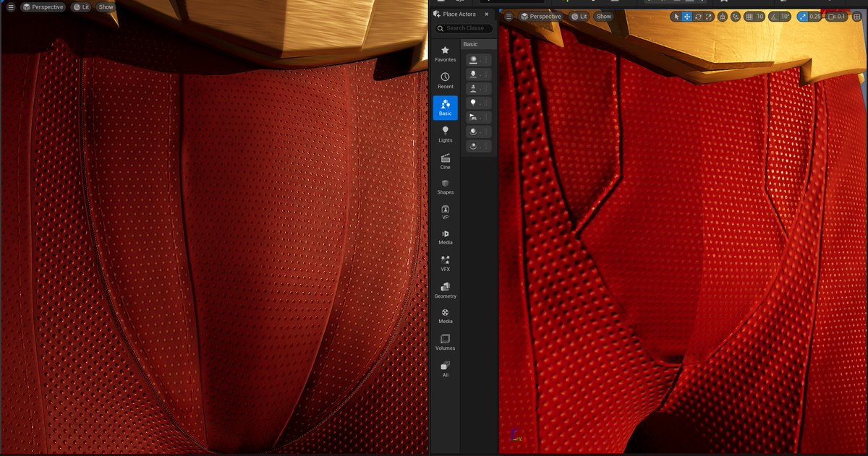868x456 pixels.
Task: Activate Rotate gizmo tool
Action: (x=698, y=17)
